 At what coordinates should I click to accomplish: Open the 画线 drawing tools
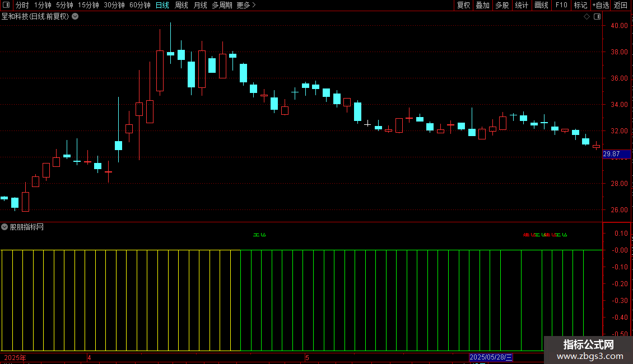point(541,5)
